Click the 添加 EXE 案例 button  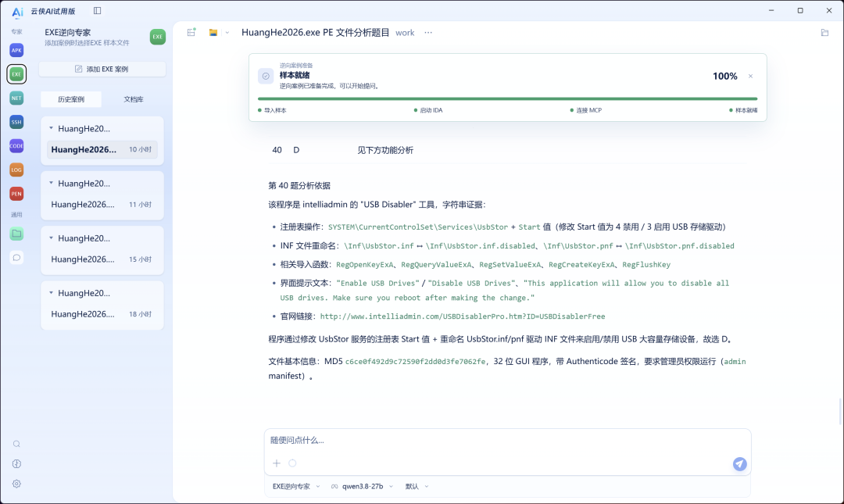[x=102, y=69]
